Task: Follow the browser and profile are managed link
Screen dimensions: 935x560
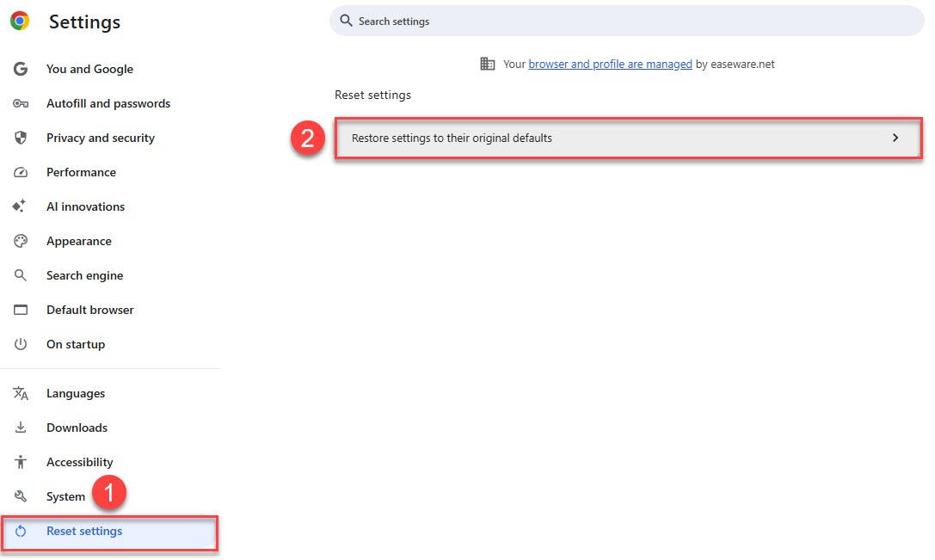Action: tap(610, 65)
